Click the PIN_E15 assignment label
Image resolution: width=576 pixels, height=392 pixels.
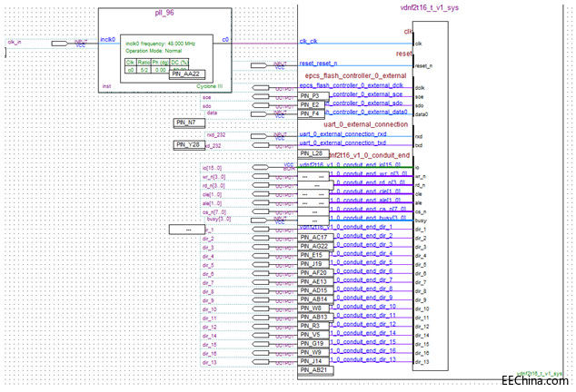click(x=313, y=255)
